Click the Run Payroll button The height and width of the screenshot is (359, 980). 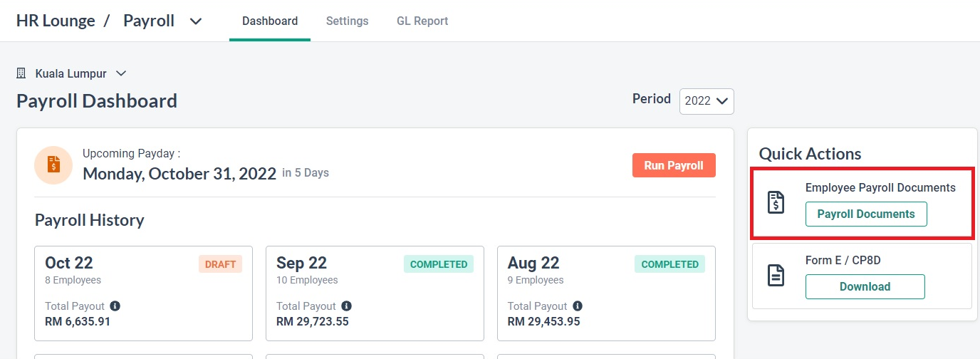click(x=674, y=165)
